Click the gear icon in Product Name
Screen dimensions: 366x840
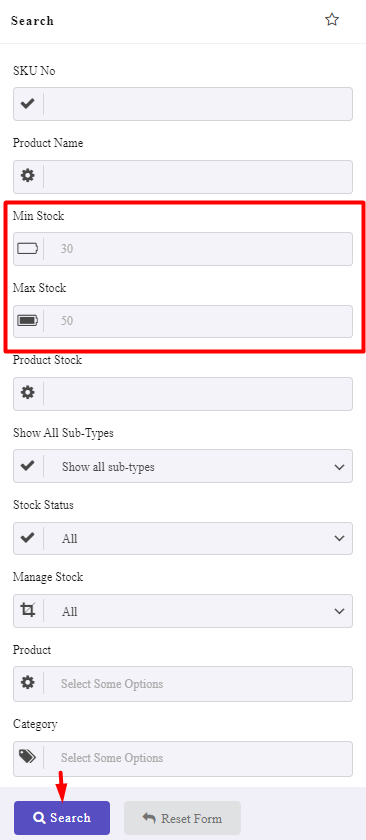pyautogui.click(x=27, y=176)
